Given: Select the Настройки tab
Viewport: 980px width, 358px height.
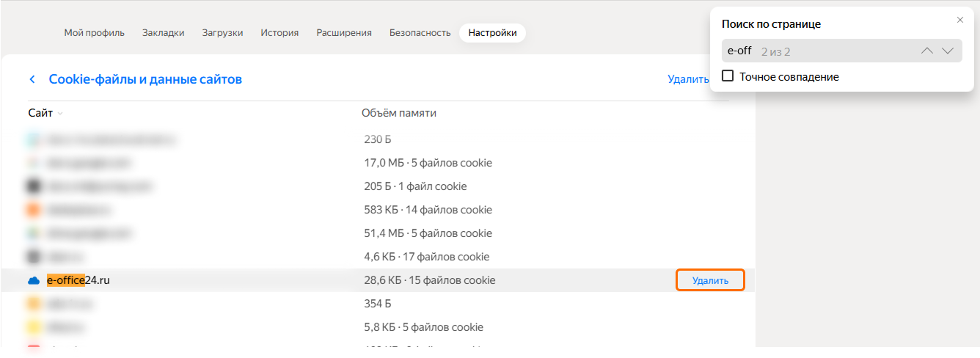Looking at the screenshot, I should coord(492,33).
